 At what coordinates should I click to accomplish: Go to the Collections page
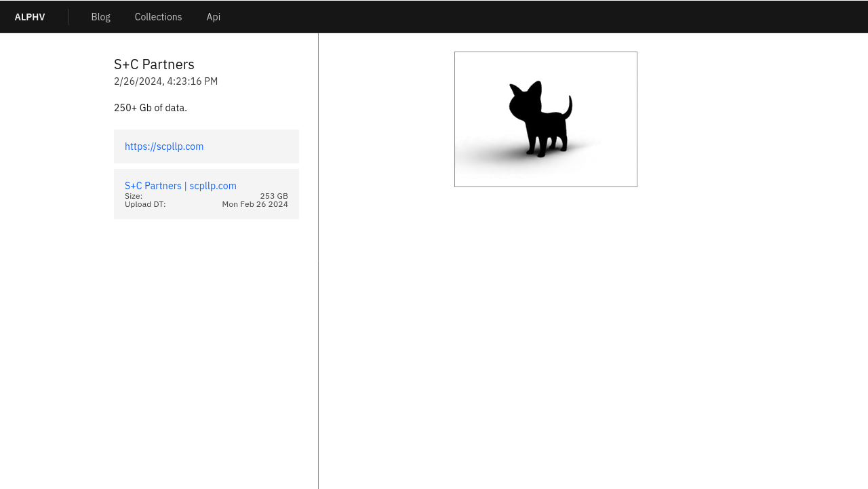tap(158, 17)
